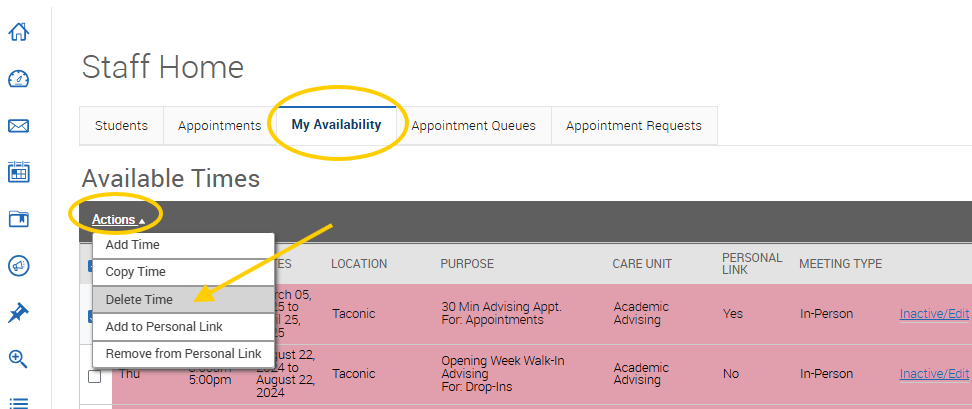Tick the checkbox for Thursday row
The height and width of the screenshot is (409, 972).
pos(95,377)
